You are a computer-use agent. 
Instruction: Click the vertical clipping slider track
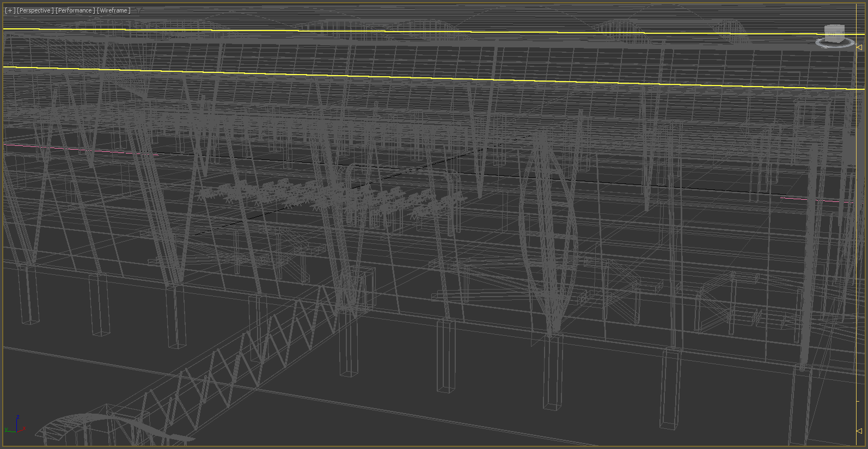coord(859,239)
